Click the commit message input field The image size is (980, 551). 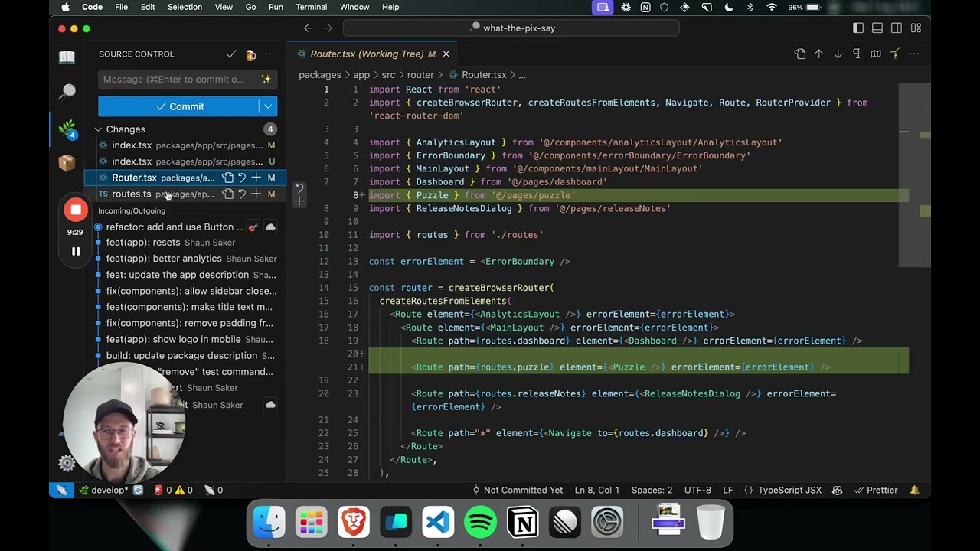[188, 79]
